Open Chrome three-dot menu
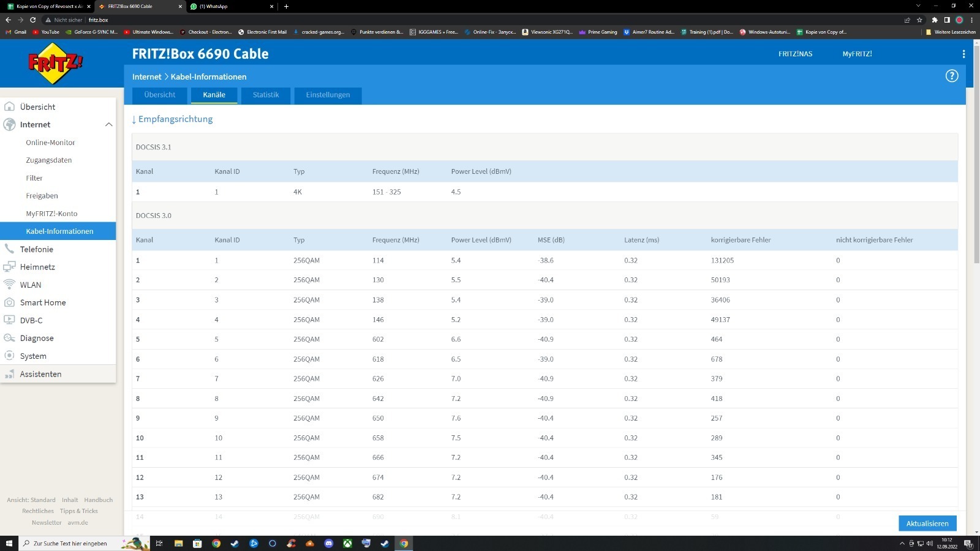 point(972,20)
